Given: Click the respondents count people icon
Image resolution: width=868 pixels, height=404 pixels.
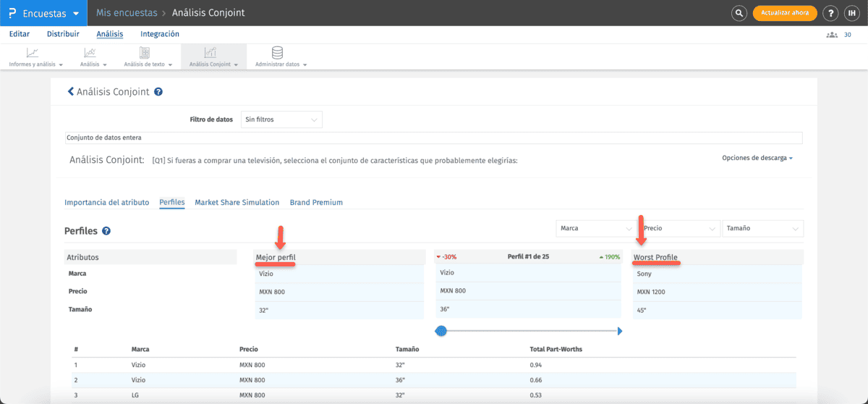Looking at the screenshot, I should coord(832,35).
